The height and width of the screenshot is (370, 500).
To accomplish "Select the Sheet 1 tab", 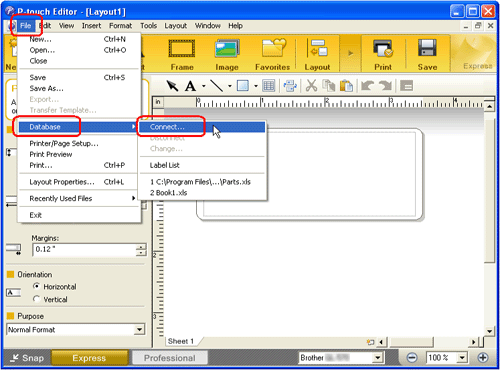I will 181,341.
